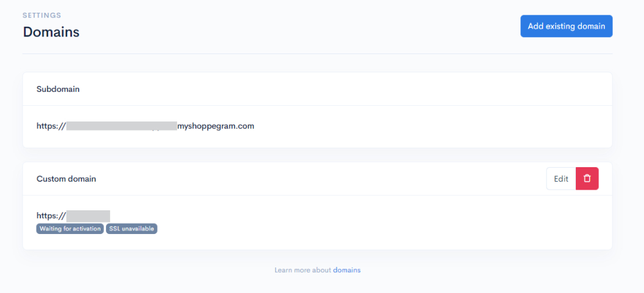The height and width of the screenshot is (293, 644).
Task: Click the Custom domain section header
Action: [66, 179]
